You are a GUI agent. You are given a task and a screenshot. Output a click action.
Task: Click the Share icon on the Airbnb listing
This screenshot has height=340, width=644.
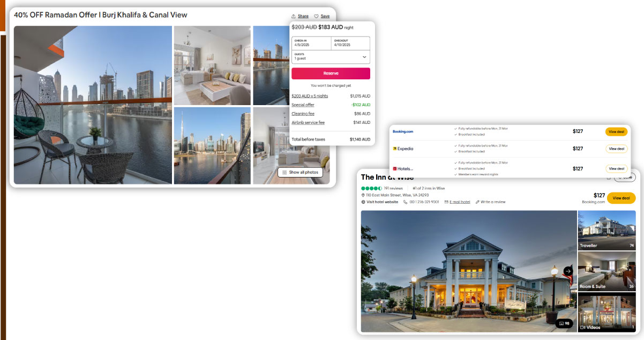[x=294, y=16]
